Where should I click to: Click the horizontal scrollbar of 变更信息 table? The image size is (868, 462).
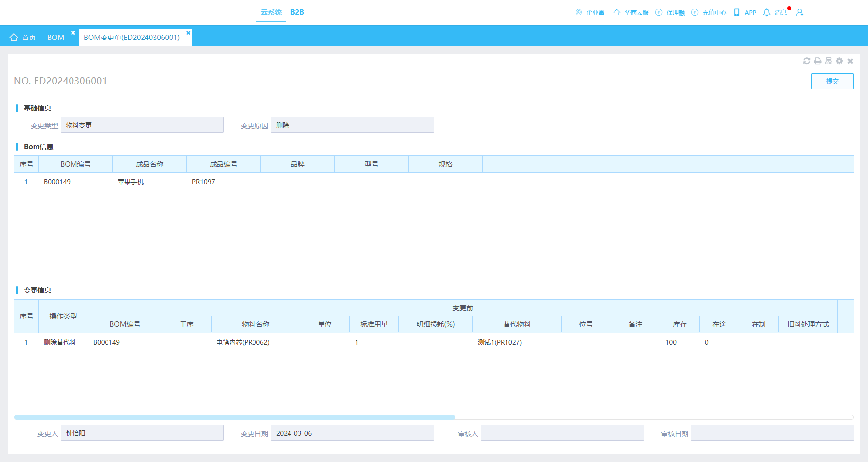point(235,417)
